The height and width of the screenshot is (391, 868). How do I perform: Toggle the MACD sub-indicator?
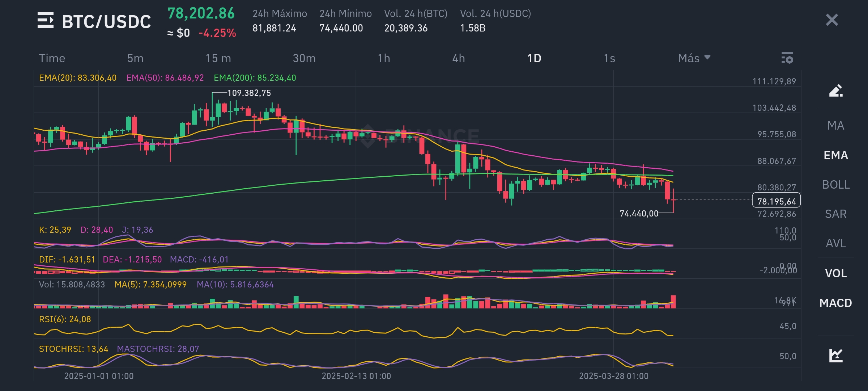[x=836, y=303]
